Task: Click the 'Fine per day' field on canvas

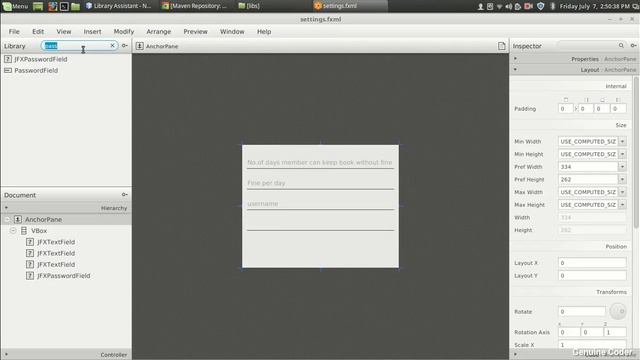Action: [320, 183]
